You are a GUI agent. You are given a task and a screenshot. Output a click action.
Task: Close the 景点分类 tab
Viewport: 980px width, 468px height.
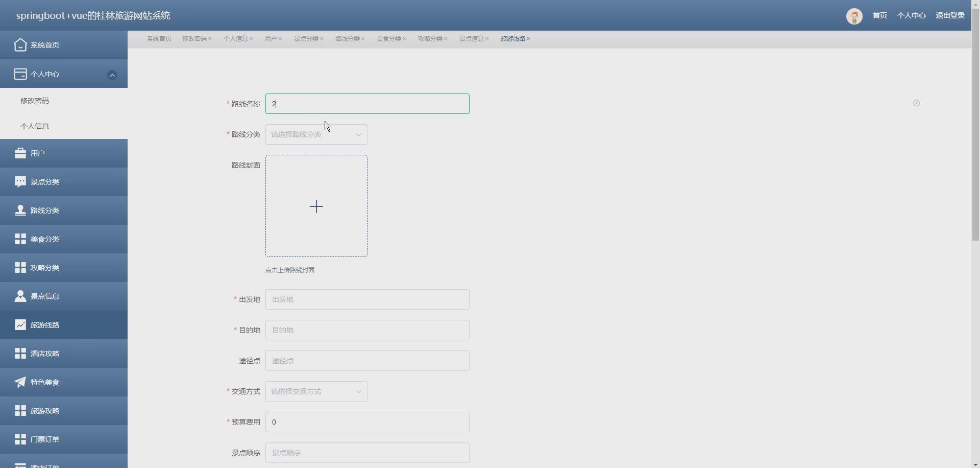click(x=322, y=39)
